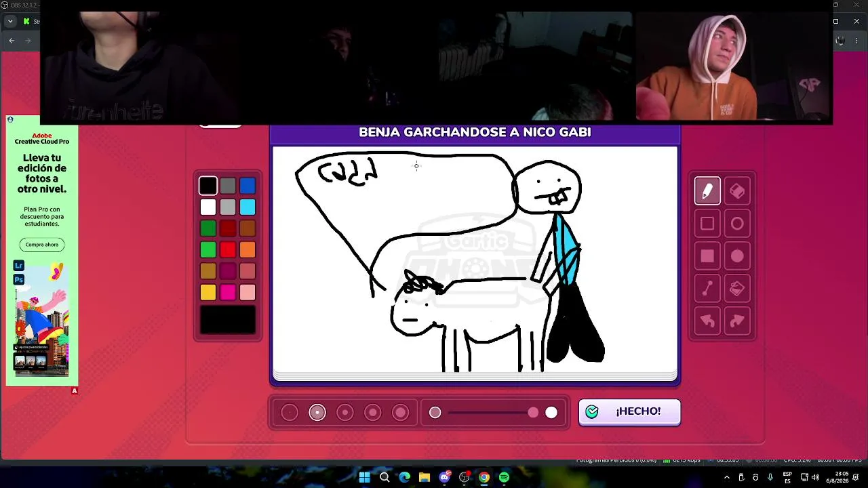
Task: Open Spotify from the taskbar
Action: [505, 477]
